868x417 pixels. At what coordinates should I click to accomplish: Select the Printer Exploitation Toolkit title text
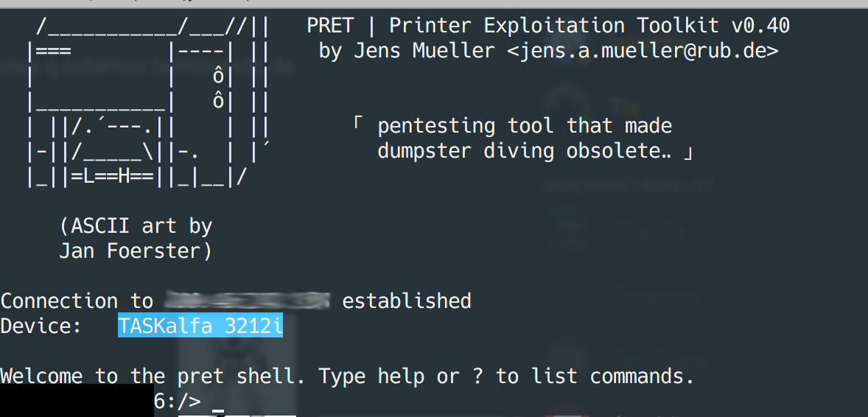[507, 26]
